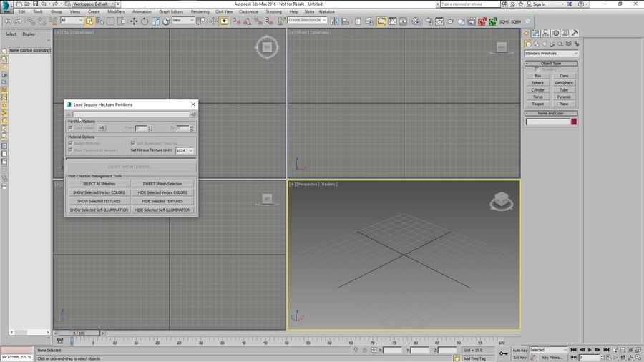The image size is (644, 362).
Task: Toggle the Load Subset checkbox
Action: [x=70, y=128]
